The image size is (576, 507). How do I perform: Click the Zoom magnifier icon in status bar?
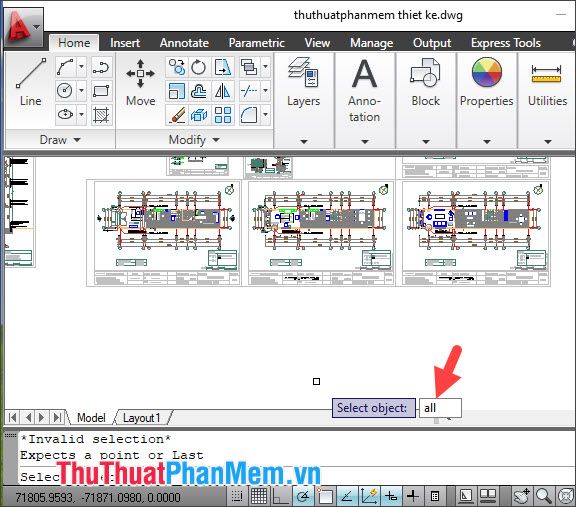coord(543,496)
